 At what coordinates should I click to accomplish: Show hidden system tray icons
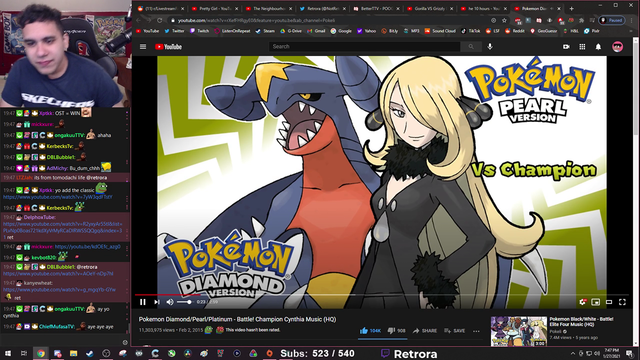click(573, 353)
